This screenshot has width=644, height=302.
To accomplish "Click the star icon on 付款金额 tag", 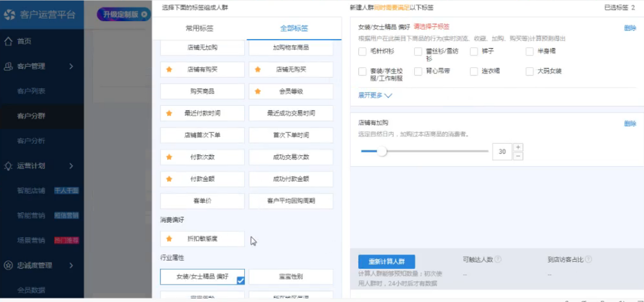I will tap(169, 179).
